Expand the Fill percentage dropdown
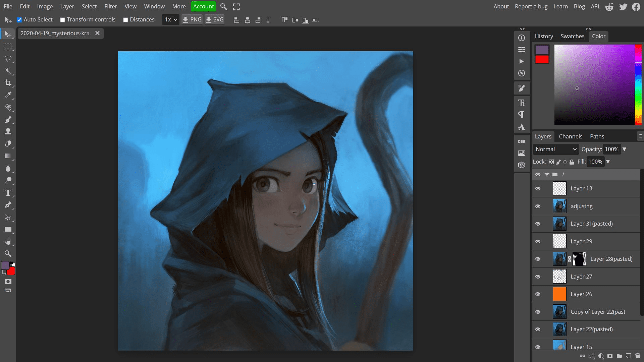The height and width of the screenshot is (362, 644). pos(608,161)
